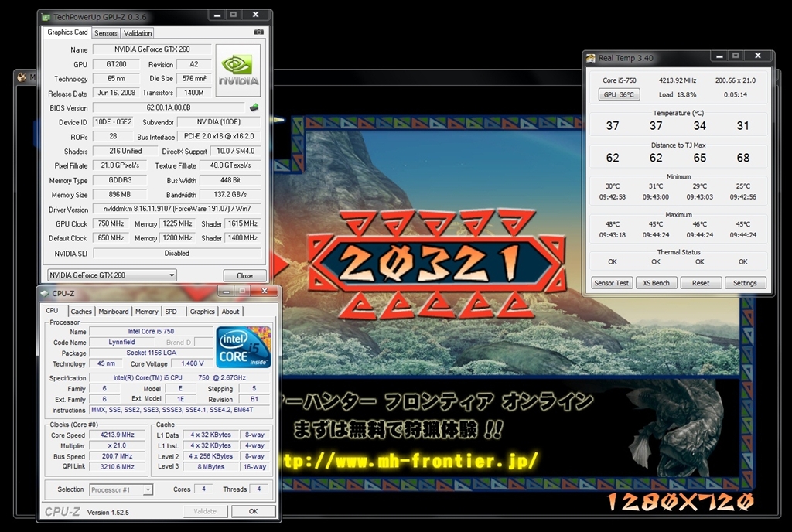Click the Multiplier x 21.0 value
The height and width of the screenshot is (532, 792).
tap(118, 445)
